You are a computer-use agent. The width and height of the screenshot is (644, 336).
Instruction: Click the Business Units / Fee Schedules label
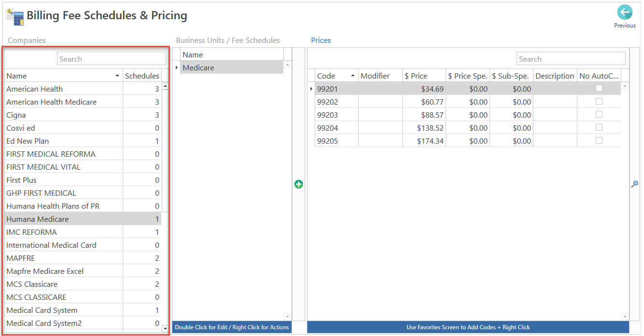(228, 40)
